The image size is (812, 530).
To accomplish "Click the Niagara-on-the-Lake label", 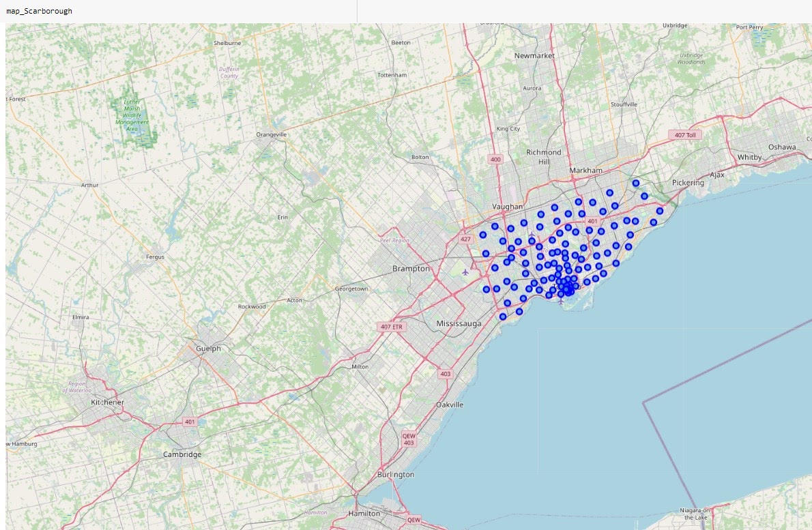I will tap(695, 514).
